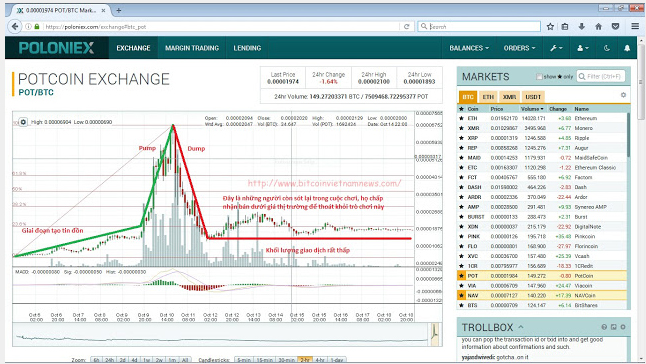Open the EXCHANGE nav tab

[x=133, y=48]
